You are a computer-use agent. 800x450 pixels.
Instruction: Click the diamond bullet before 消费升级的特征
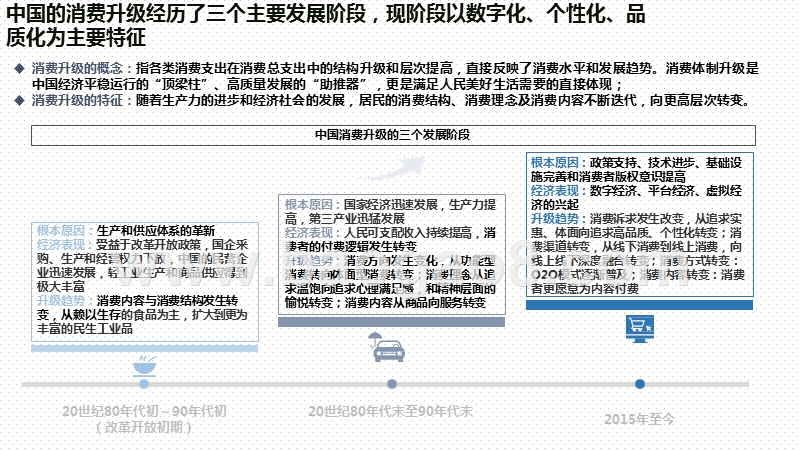pyautogui.click(x=19, y=100)
